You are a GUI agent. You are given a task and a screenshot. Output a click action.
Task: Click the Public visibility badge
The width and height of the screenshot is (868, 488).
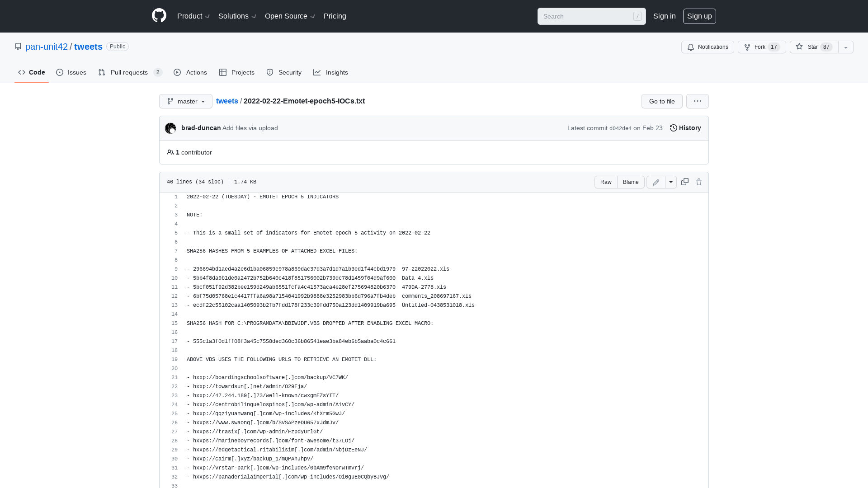click(118, 47)
